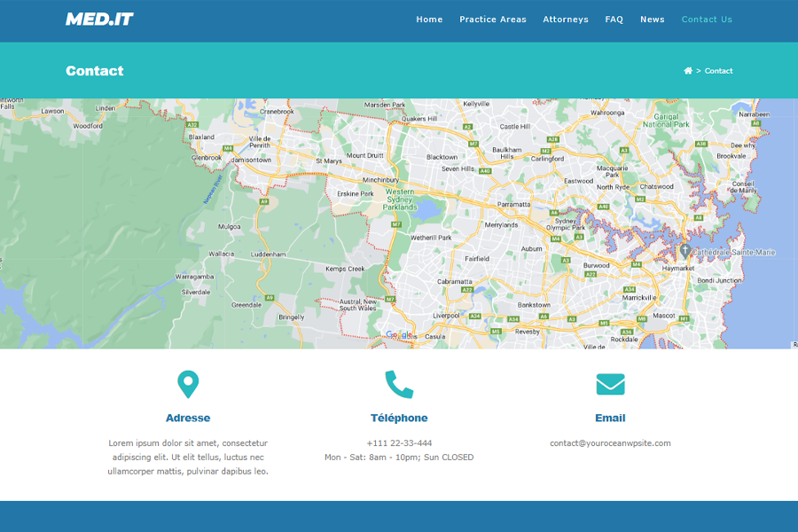Click Fairfield label on the map
The height and width of the screenshot is (532, 798).
coord(477,259)
